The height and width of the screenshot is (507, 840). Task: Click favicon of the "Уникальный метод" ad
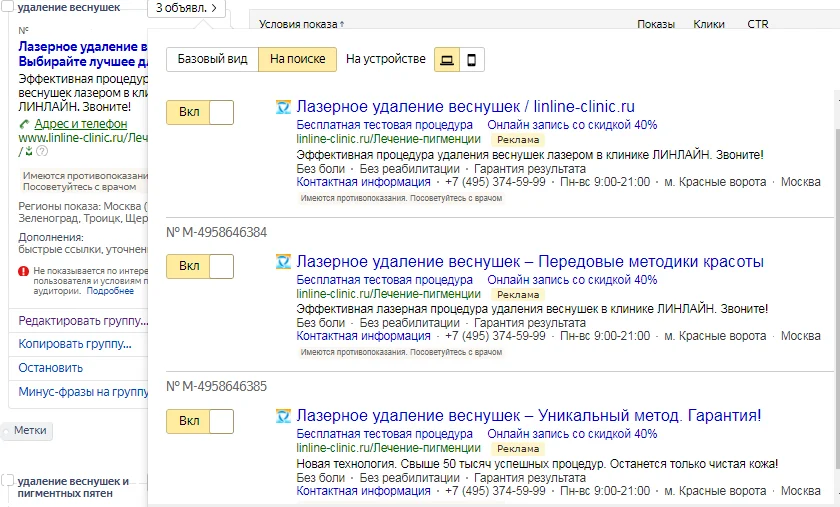(283, 416)
